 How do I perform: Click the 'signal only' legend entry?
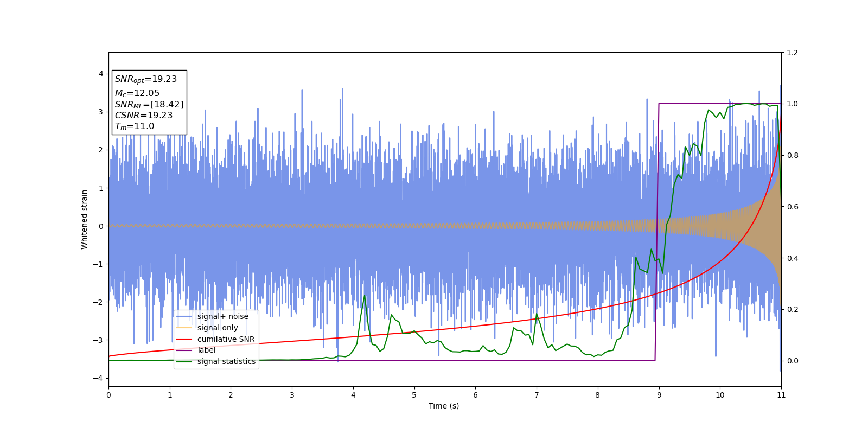tap(218, 328)
